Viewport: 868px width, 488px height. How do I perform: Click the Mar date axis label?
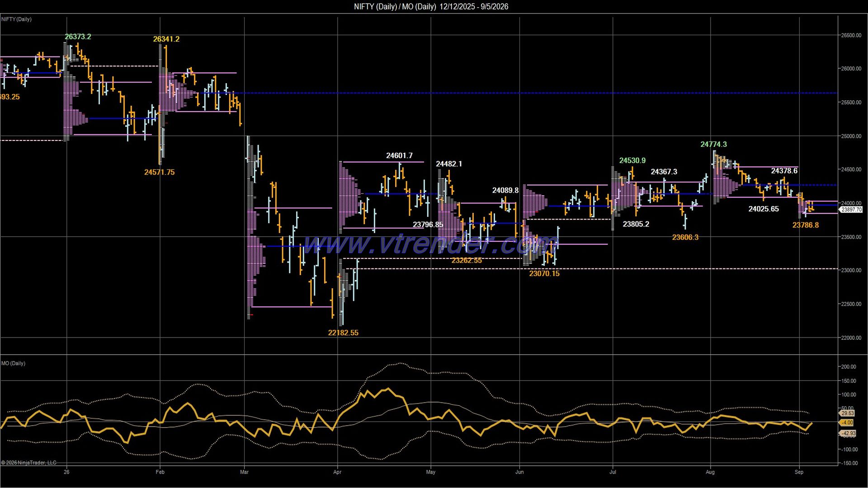(244, 472)
